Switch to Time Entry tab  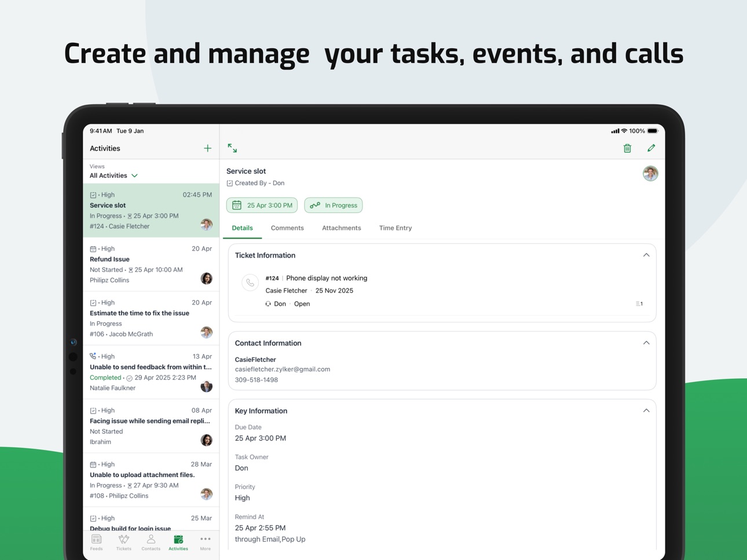click(x=396, y=228)
